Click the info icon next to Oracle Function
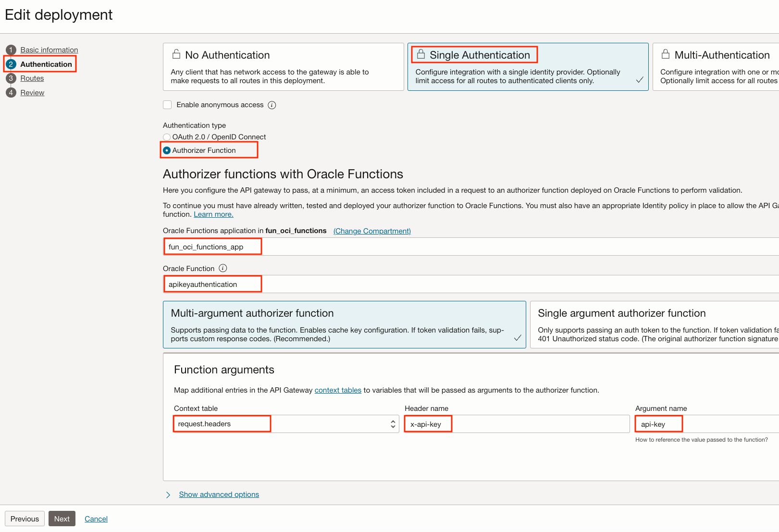 click(x=223, y=268)
